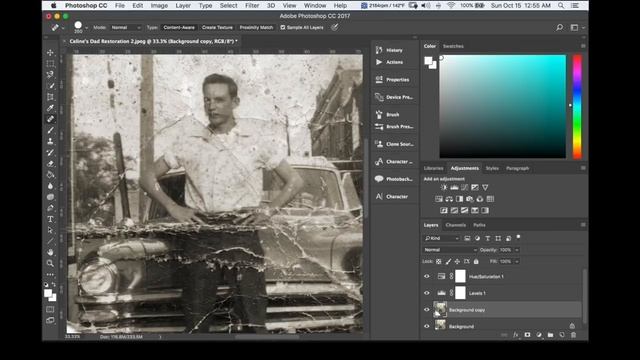Image resolution: width=640 pixels, height=360 pixels.
Task: Select the Spot Healing Brush tool
Action: click(50, 119)
